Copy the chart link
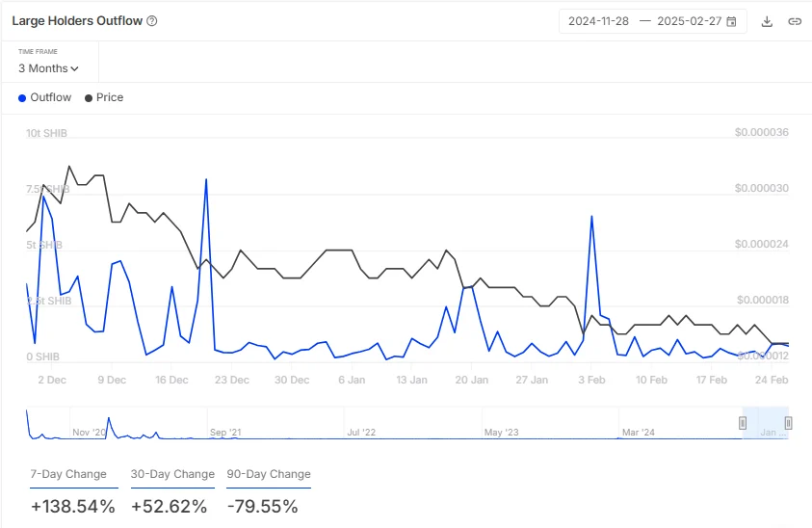 pos(795,21)
